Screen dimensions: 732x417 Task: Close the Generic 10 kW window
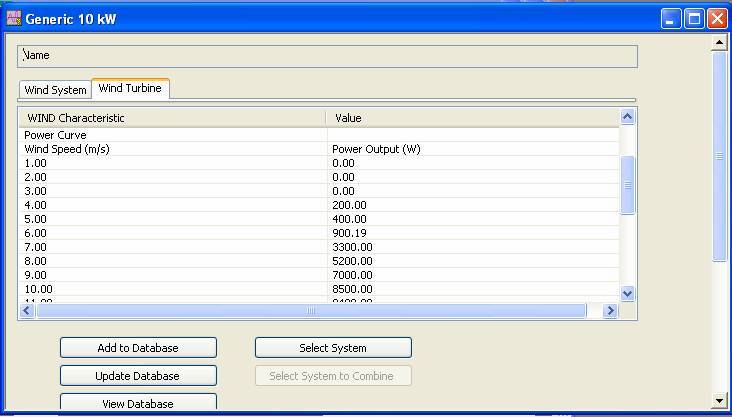pyautogui.click(x=717, y=18)
